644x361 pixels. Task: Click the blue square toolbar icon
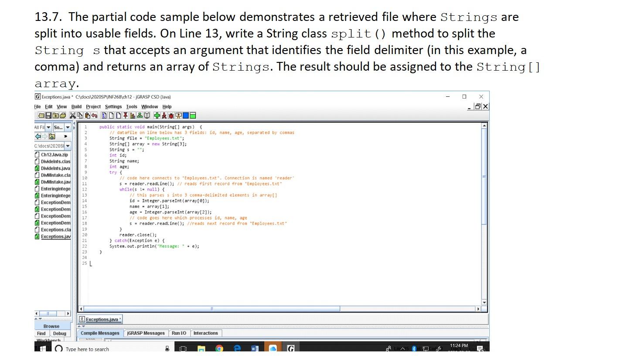tap(186, 116)
